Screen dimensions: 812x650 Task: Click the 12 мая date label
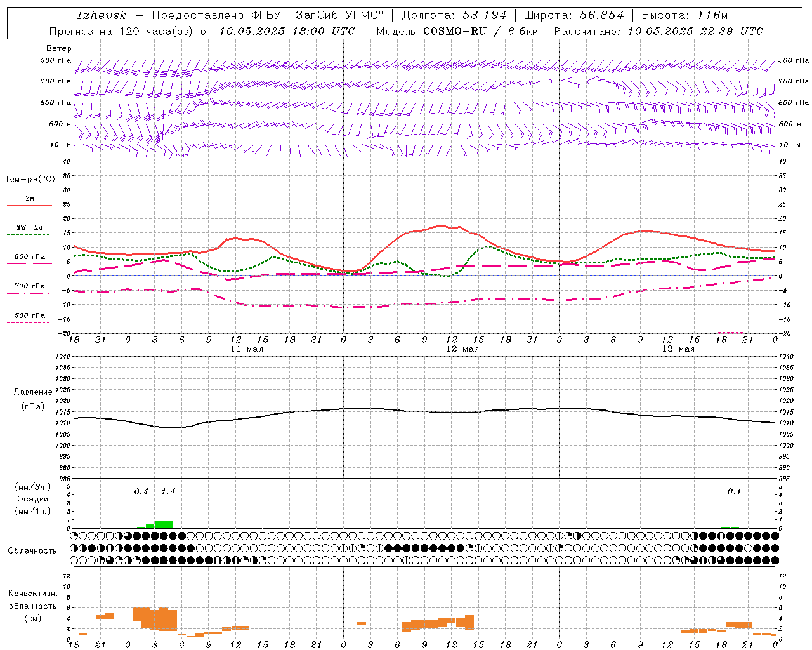[462, 349]
